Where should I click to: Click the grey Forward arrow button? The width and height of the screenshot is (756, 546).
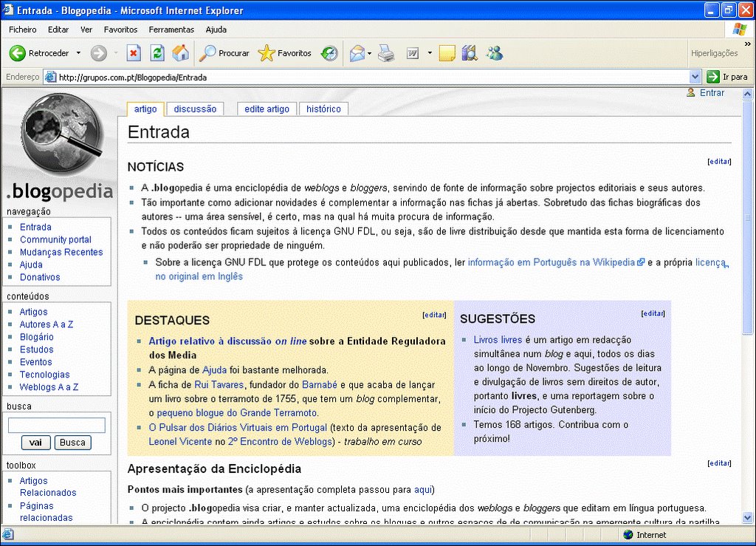pos(99,53)
